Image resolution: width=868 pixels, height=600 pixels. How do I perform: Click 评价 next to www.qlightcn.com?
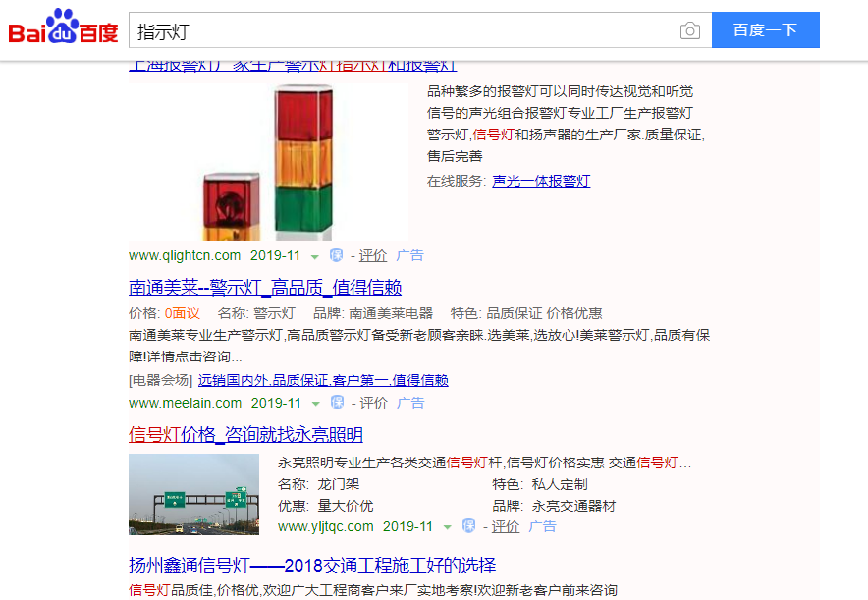[372, 255]
